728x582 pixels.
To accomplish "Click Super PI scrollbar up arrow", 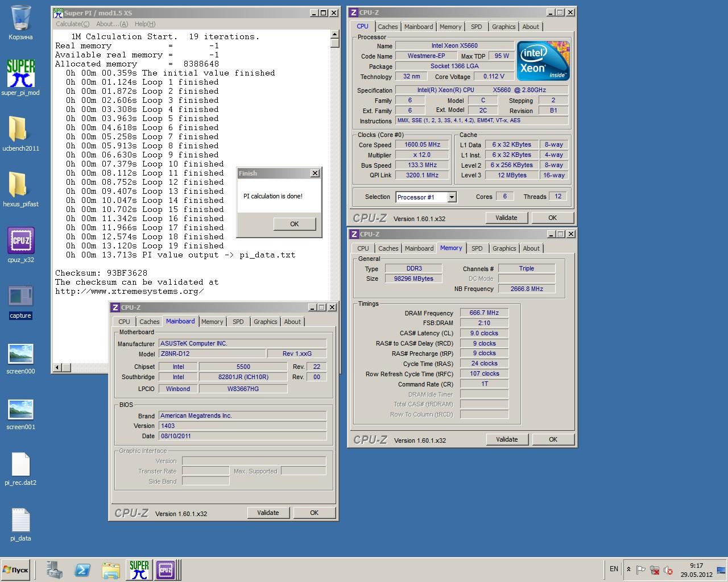I will point(335,35).
